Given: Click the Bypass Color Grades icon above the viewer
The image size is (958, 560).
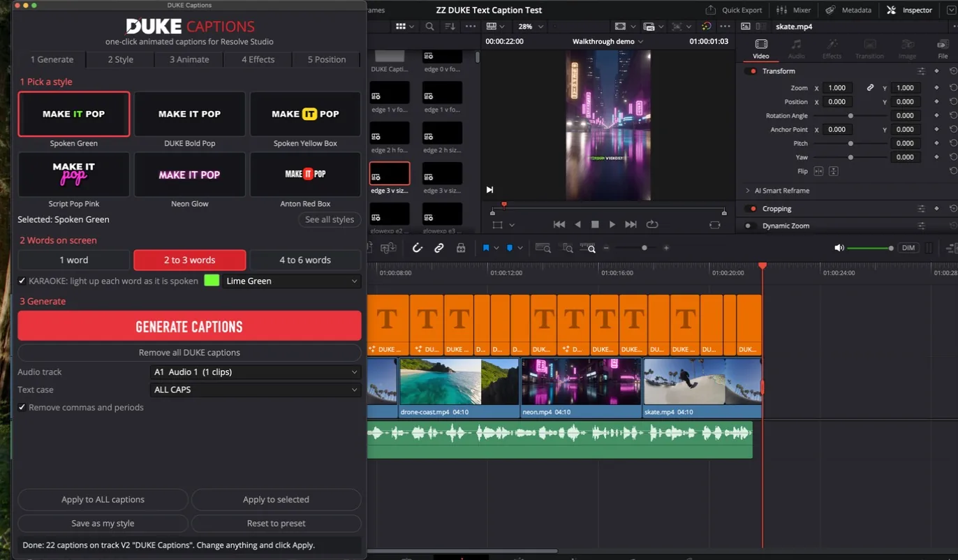Looking at the screenshot, I should (x=707, y=27).
